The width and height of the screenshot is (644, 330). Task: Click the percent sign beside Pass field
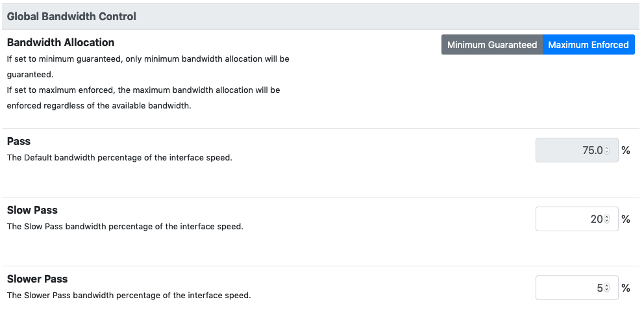pos(626,151)
